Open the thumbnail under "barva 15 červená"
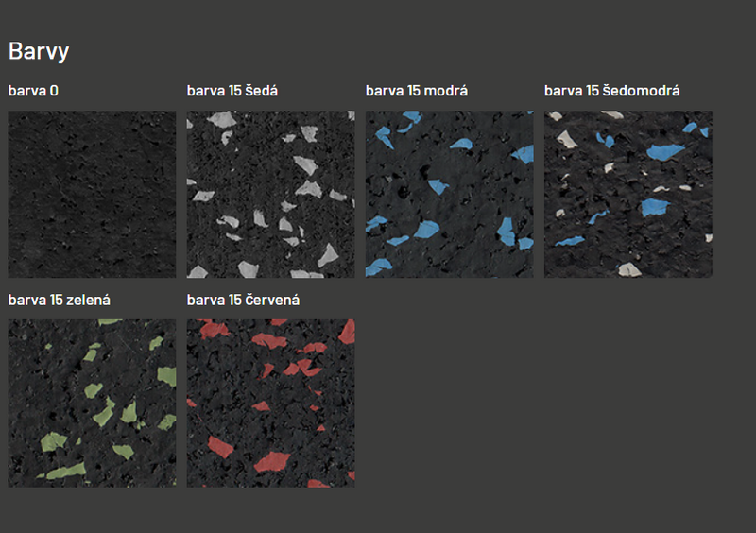The width and height of the screenshot is (756, 533). [270, 403]
